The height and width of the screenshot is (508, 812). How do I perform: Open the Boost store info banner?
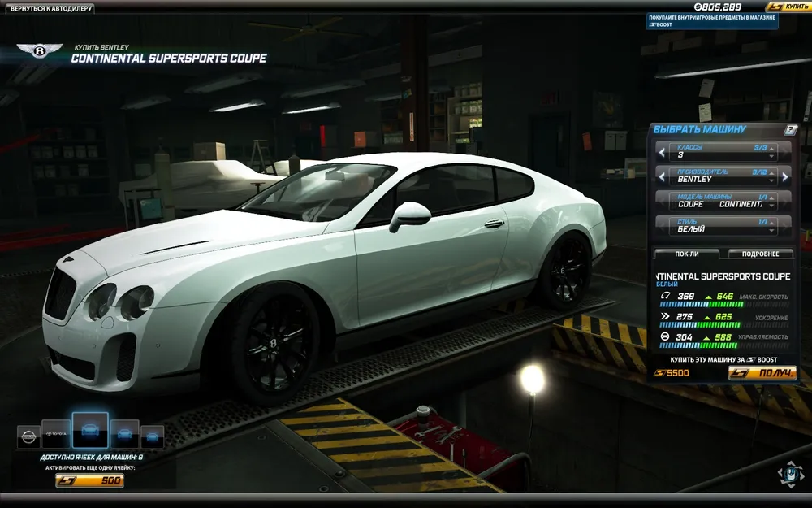point(712,21)
